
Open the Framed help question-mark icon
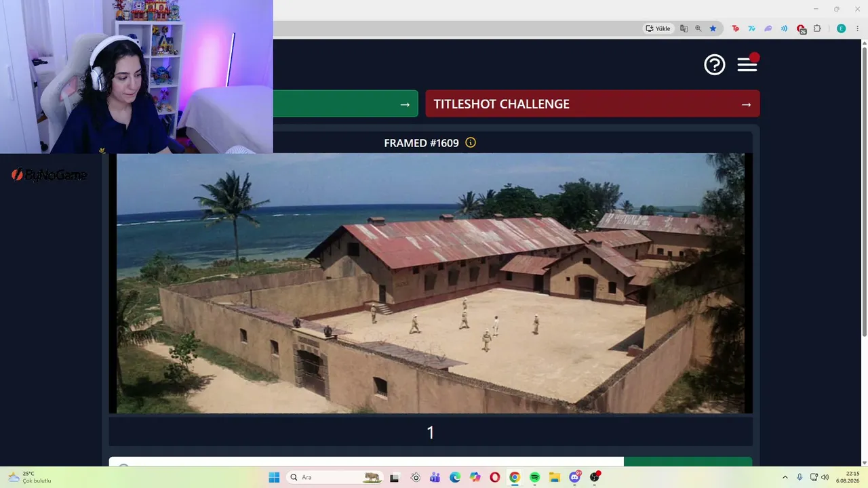pos(715,64)
